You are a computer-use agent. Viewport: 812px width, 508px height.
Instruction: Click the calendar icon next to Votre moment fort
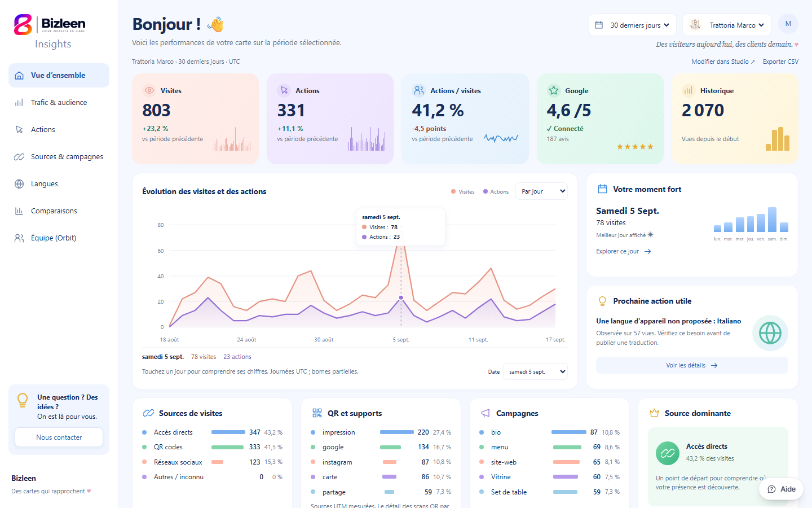(x=602, y=189)
